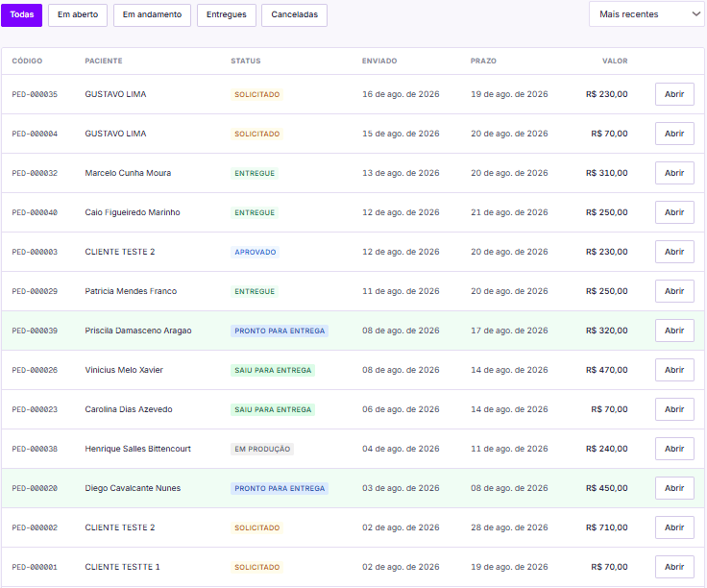Click the R$ 320,00 value
707x588 pixels.
606,331
